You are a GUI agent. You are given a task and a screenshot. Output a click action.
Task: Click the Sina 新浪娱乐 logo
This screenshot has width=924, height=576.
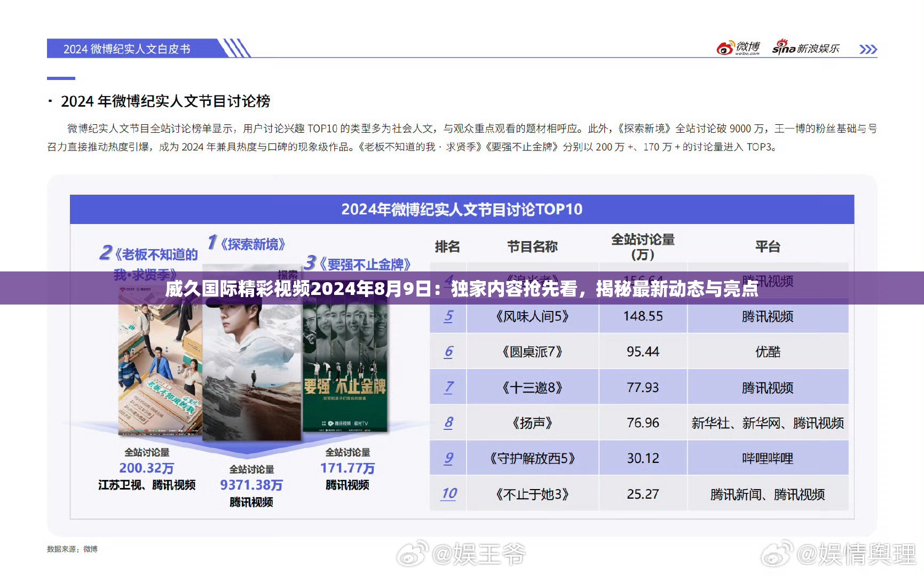[x=808, y=47]
